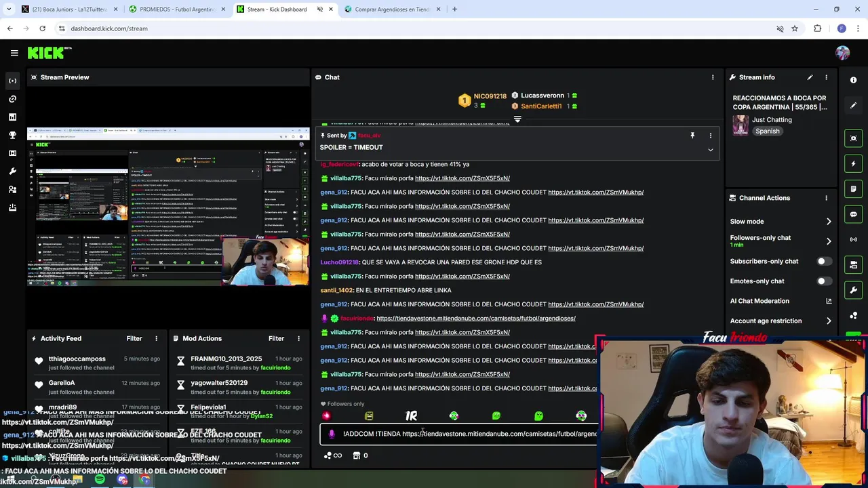
Task: Open AI Chat Moderation external link
Action: click(829, 301)
